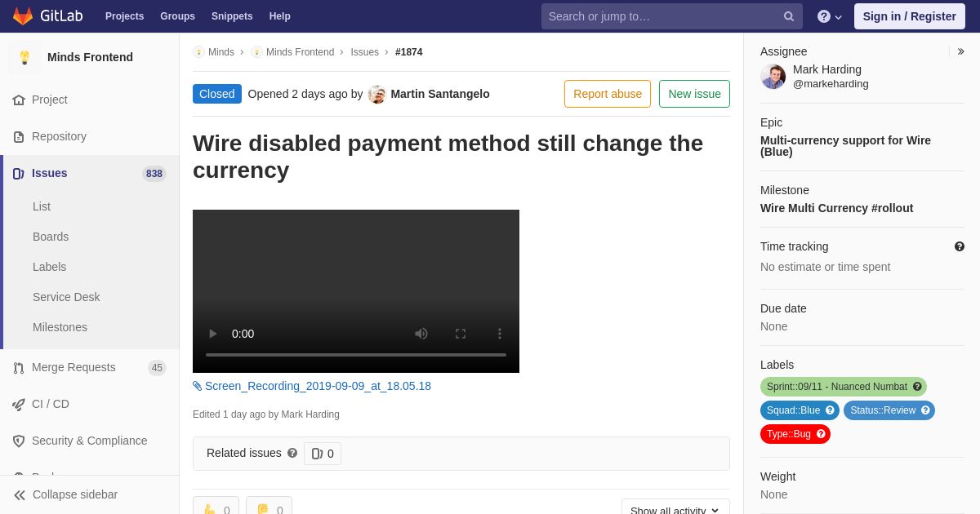Select Boards under Issues
Screen dimensions: 980x514
pos(51,237)
